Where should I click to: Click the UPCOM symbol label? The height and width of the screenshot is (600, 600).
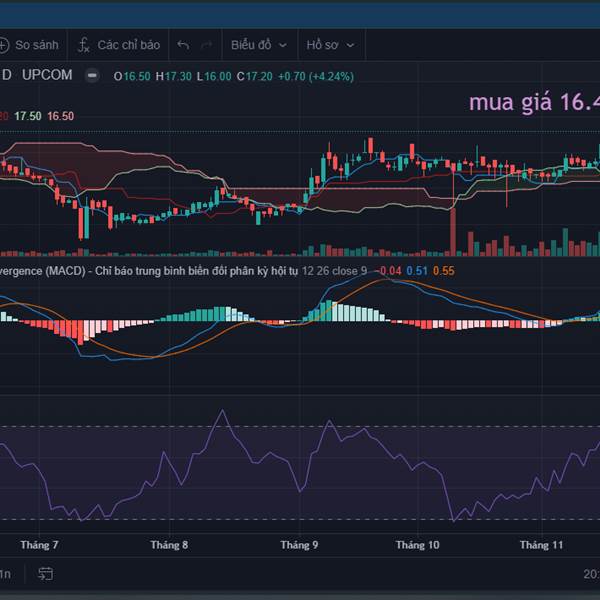[47, 75]
